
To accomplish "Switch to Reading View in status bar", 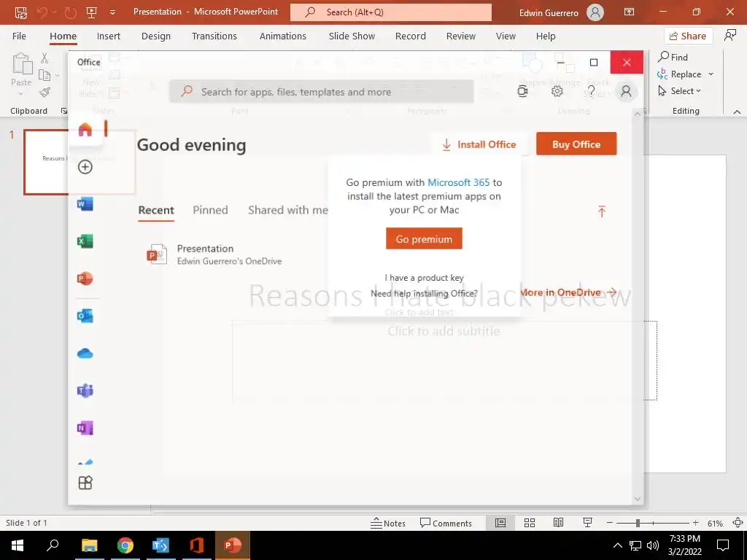I will (558, 523).
